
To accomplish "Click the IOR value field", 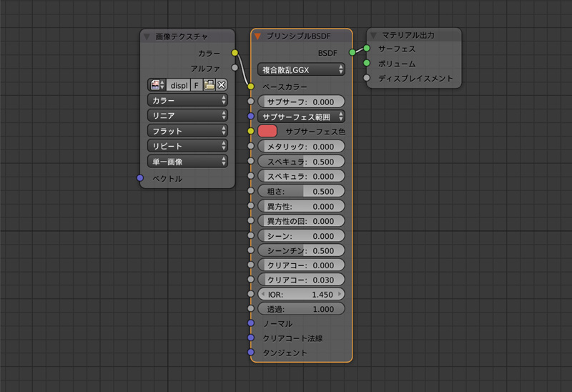I will coord(301,294).
